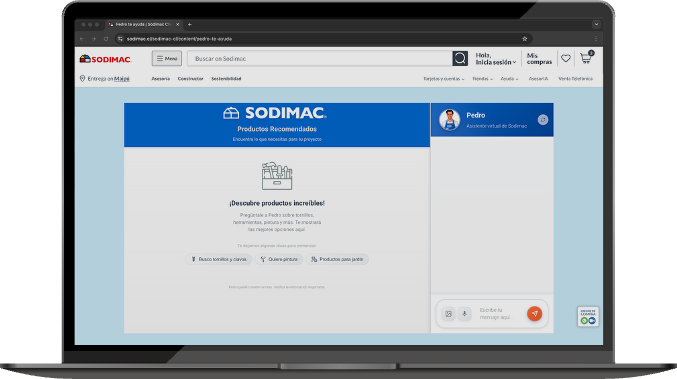Open the AsesorIA link
The image size is (677, 379).
pyautogui.click(x=538, y=79)
